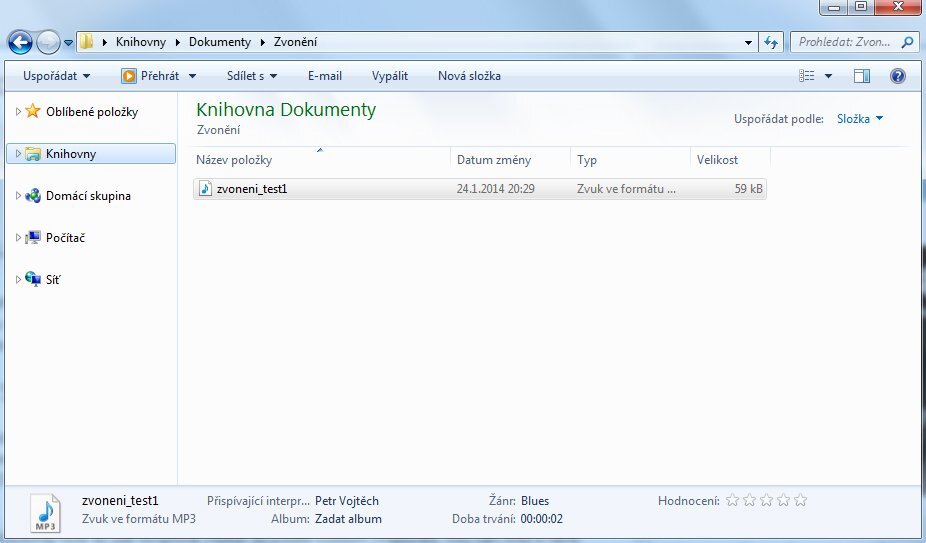
Task: Select Domácí skupina in navigation pane
Action: 89,196
